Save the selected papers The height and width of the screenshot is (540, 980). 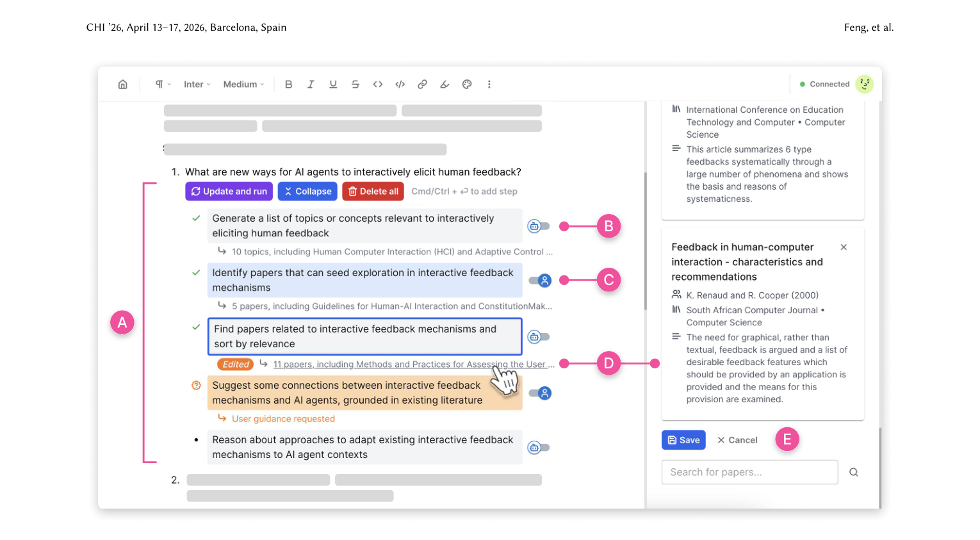pyautogui.click(x=683, y=440)
